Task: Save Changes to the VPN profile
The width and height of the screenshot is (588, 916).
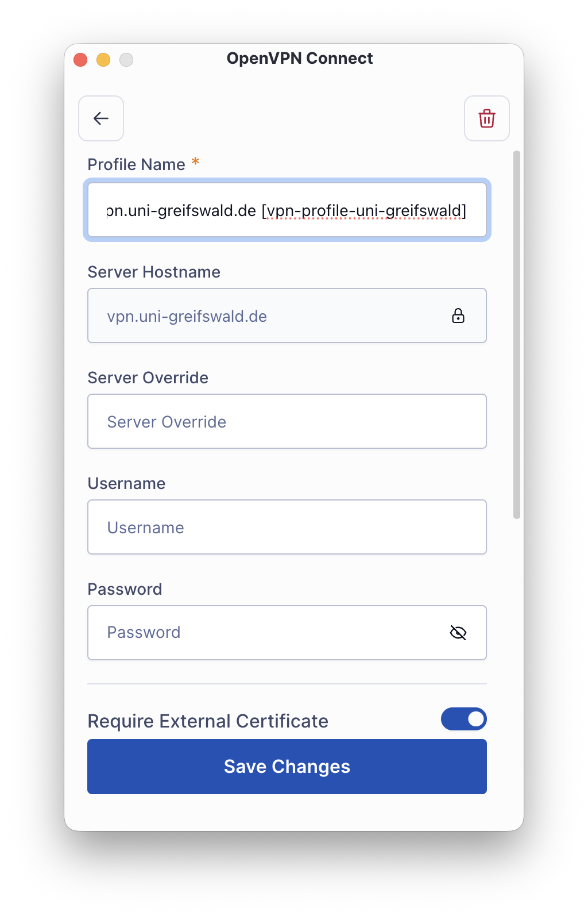Action: [x=287, y=767]
